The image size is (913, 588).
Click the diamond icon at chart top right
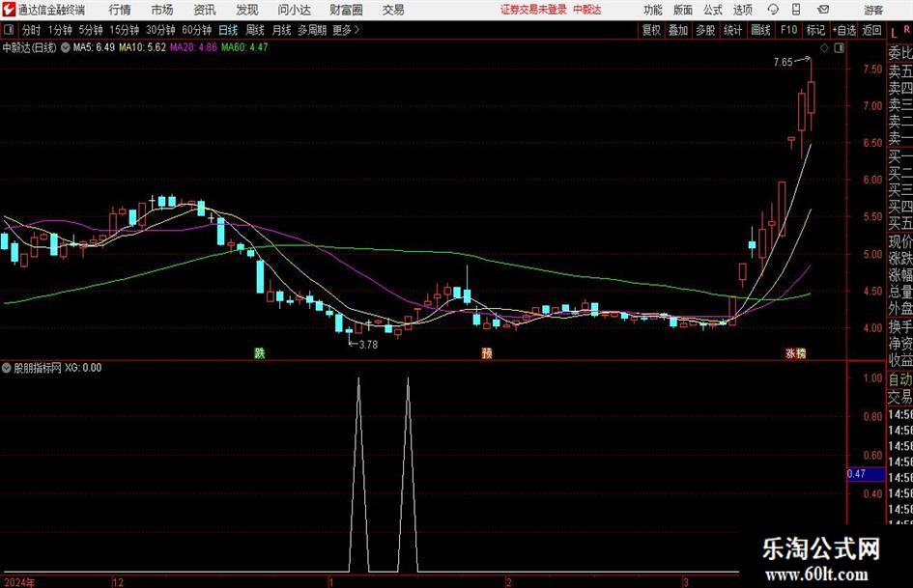[x=824, y=48]
